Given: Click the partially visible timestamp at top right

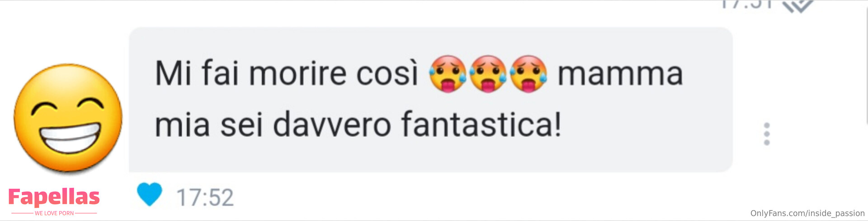Looking at the screenshot, I should 746,5.
